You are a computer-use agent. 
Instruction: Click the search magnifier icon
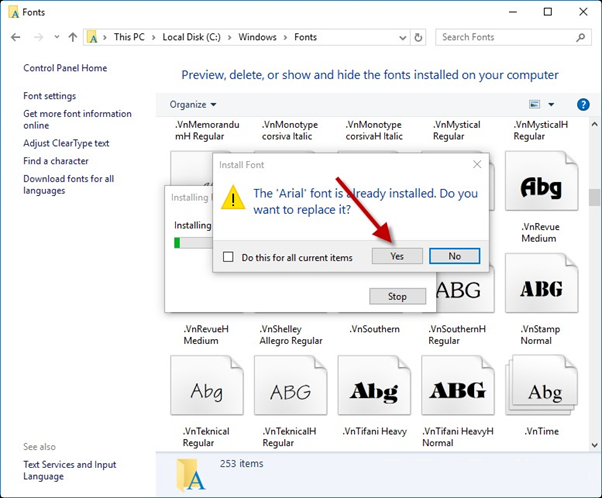click(580, 37)
